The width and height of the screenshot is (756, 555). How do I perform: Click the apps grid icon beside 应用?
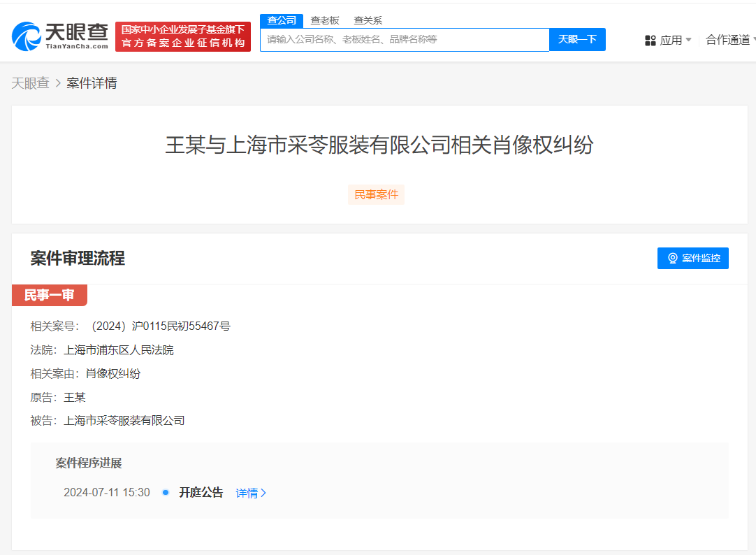[650, 40]
